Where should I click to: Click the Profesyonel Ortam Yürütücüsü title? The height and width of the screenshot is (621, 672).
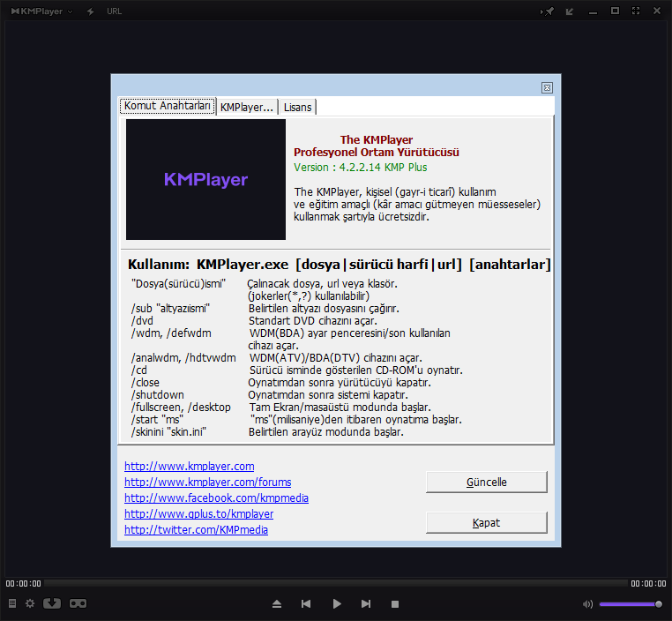pos(377,152)
